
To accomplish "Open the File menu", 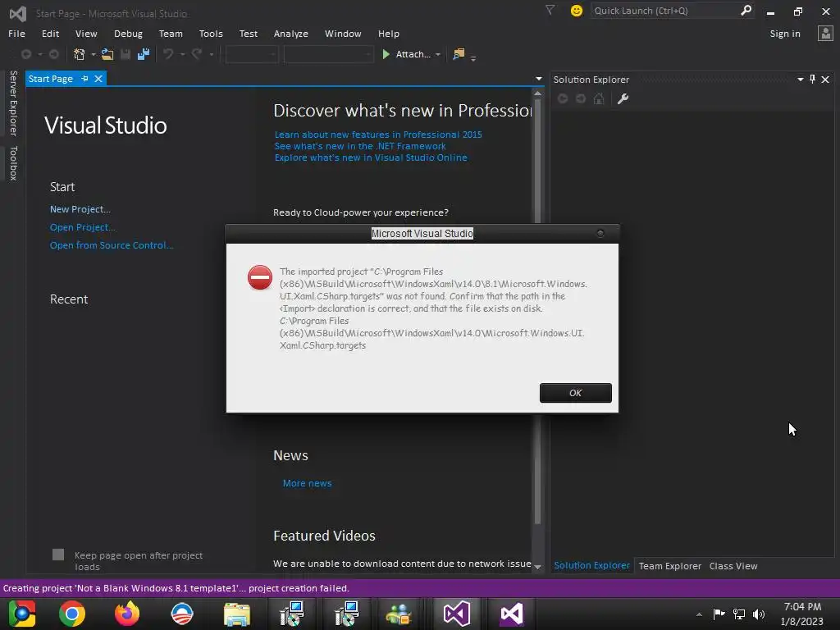I will pos(16,33).
